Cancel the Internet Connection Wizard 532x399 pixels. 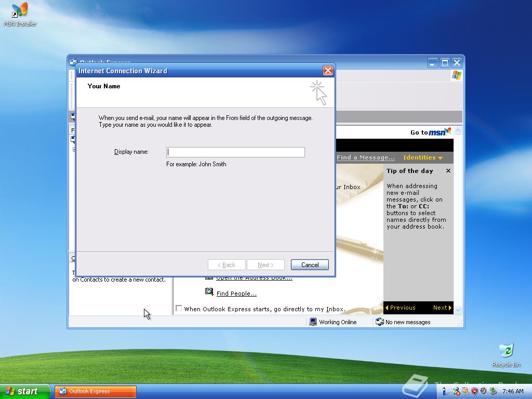coord(310,265)
